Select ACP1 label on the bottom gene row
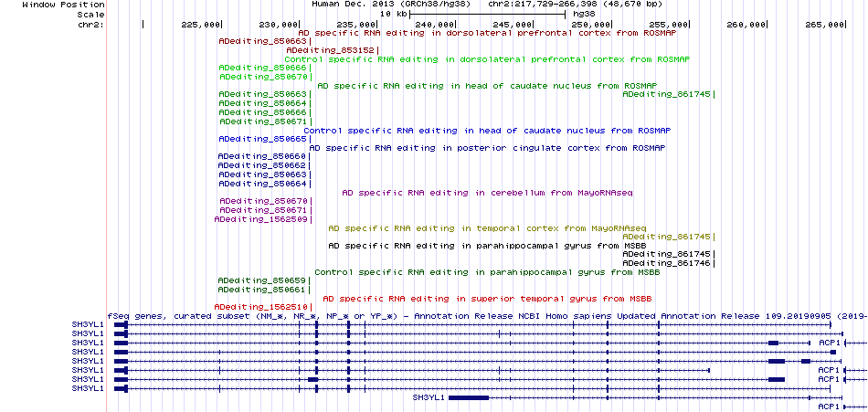868x412 pixels. (x=829, y=407)
